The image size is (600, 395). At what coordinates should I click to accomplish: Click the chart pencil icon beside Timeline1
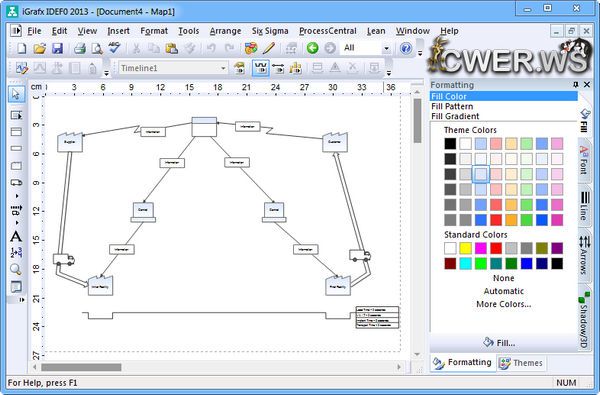click(x=22, y=68)
